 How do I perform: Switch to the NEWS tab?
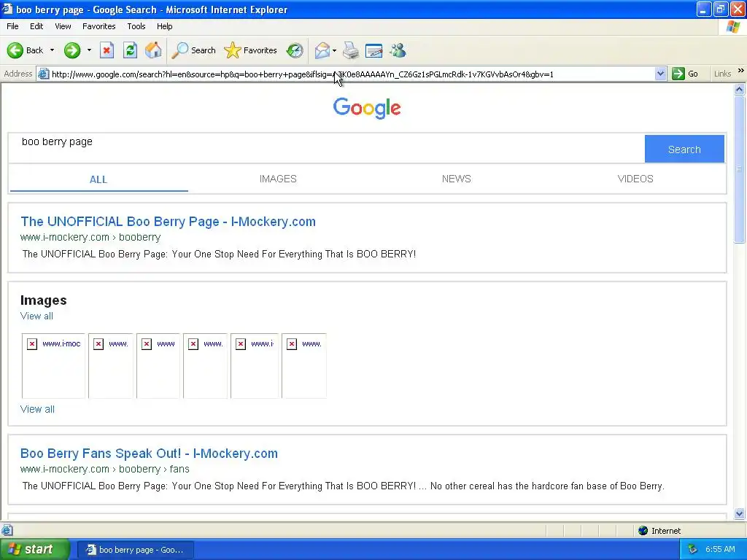457,179
